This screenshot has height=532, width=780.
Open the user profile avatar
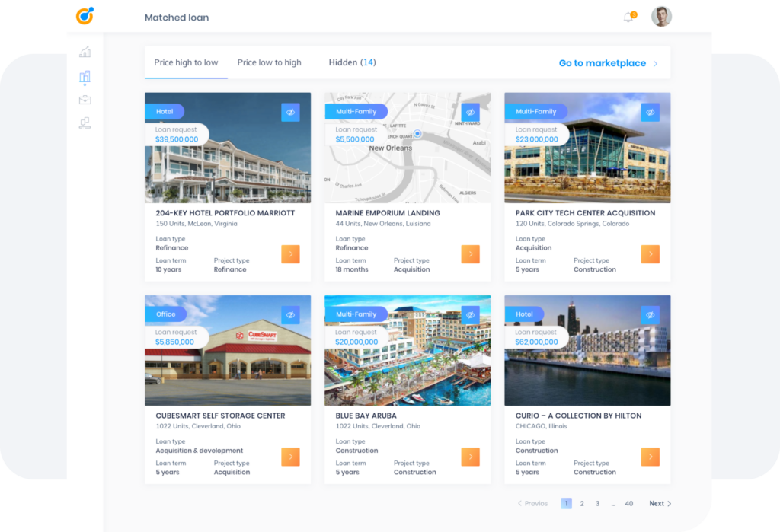point(661,17)
